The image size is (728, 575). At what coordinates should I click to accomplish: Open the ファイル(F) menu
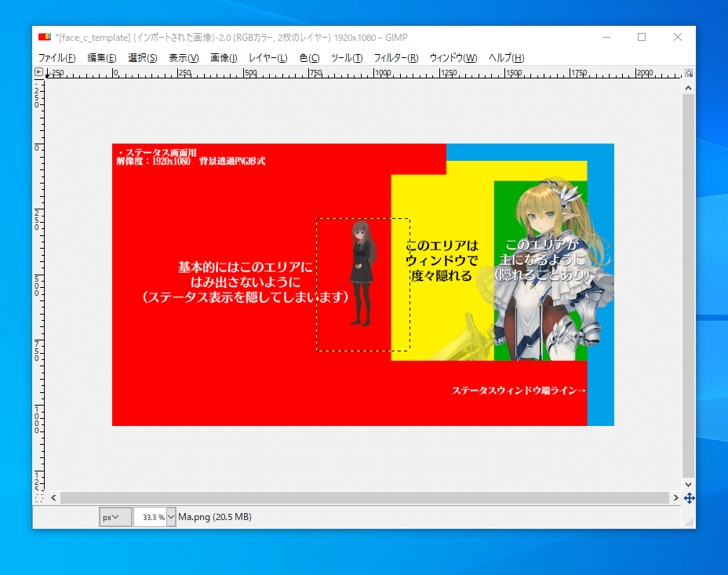(x=56, y=58)
